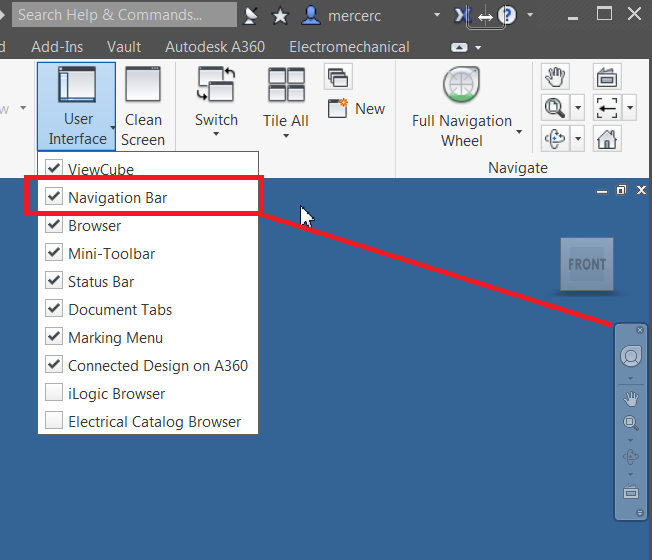
Task: Open the navigation bar customize menu button
Action: click(640, 513)
